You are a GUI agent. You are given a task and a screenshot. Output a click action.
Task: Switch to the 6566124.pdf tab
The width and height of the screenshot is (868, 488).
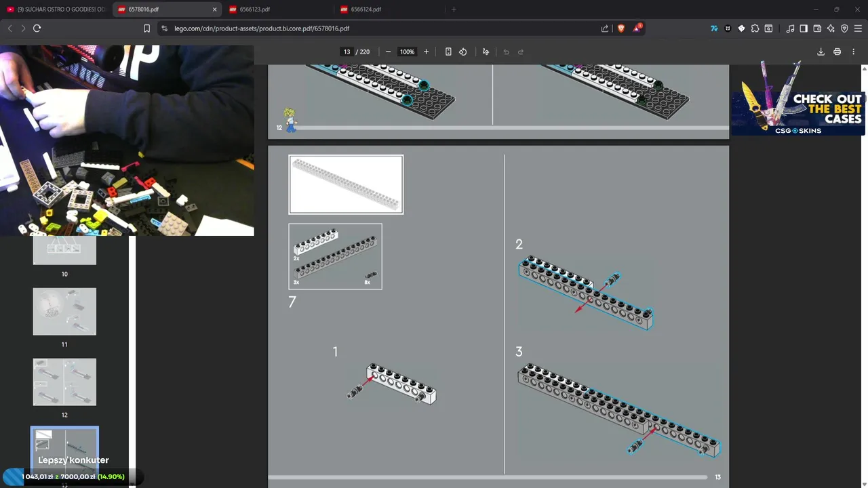click(389, 9)
